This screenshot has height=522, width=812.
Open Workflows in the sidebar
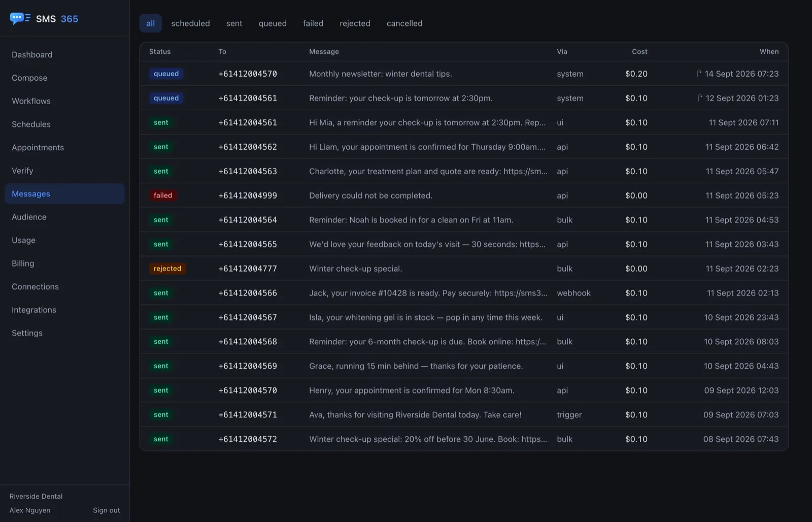tap(64, 101)
